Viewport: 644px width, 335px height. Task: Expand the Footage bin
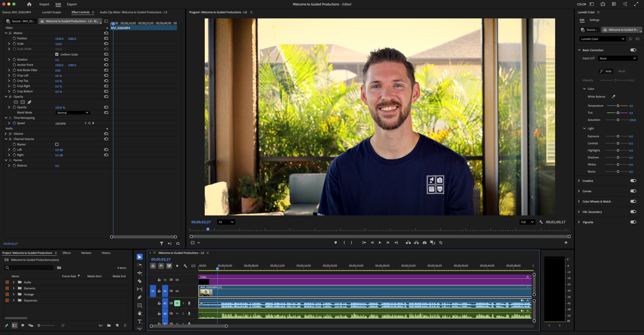point(14,294)
